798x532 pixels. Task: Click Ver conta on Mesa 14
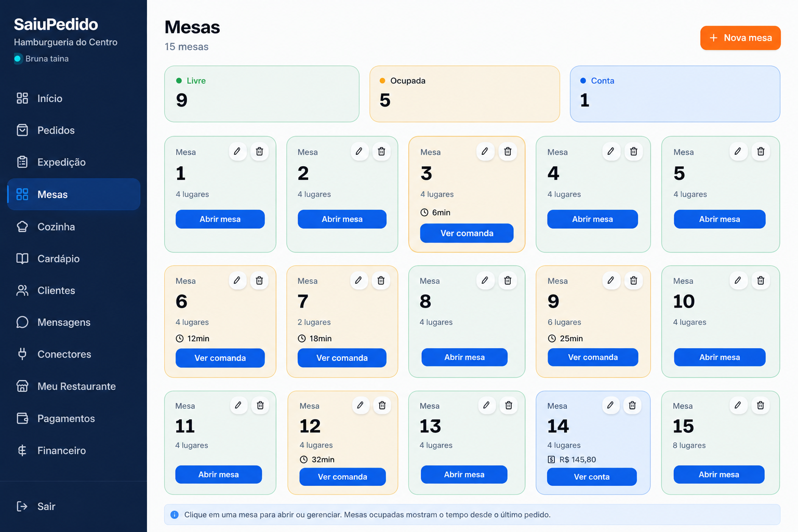click(x=592, y=477)
